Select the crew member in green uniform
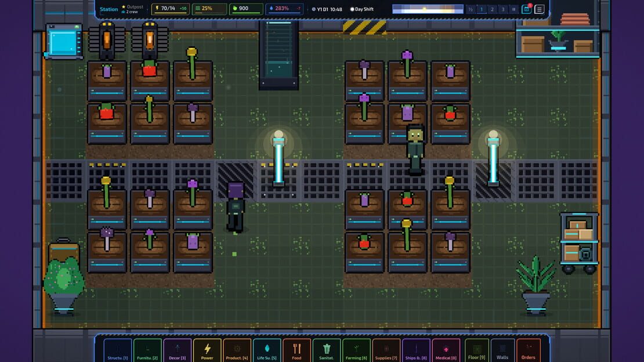 coord(415,150)
